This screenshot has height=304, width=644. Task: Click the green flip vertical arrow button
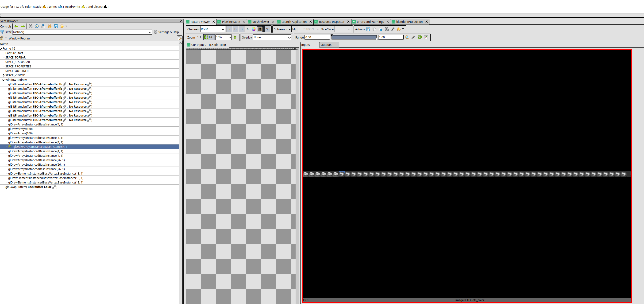(235, 37)
